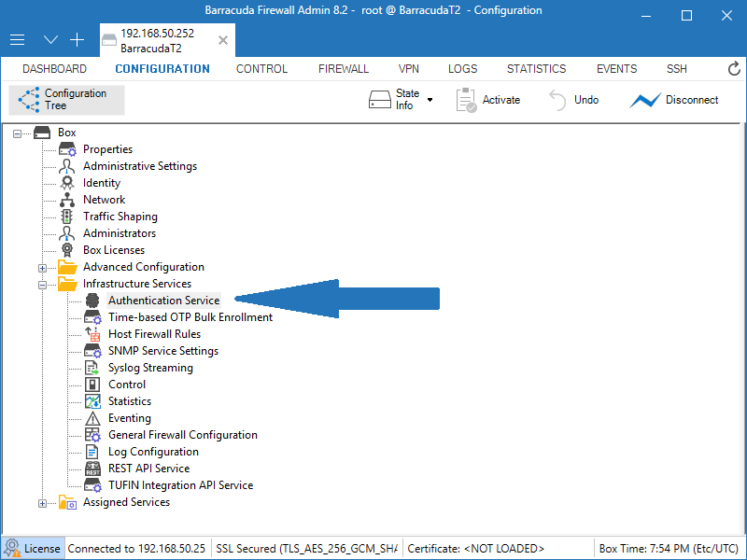Click the Authentication Service fingerprint icon
The height and width of the screenshot is (560, 747).
(x=92, y=301)
